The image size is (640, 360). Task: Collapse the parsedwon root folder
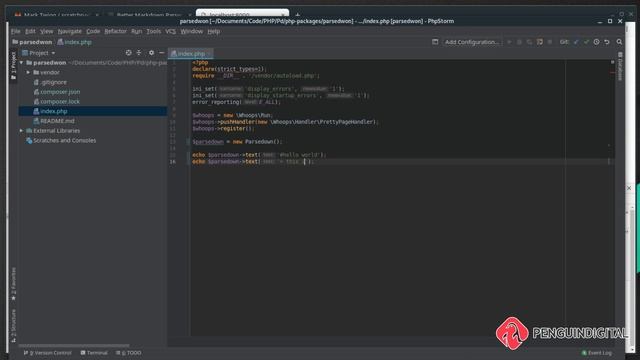(x=22, y=62)
